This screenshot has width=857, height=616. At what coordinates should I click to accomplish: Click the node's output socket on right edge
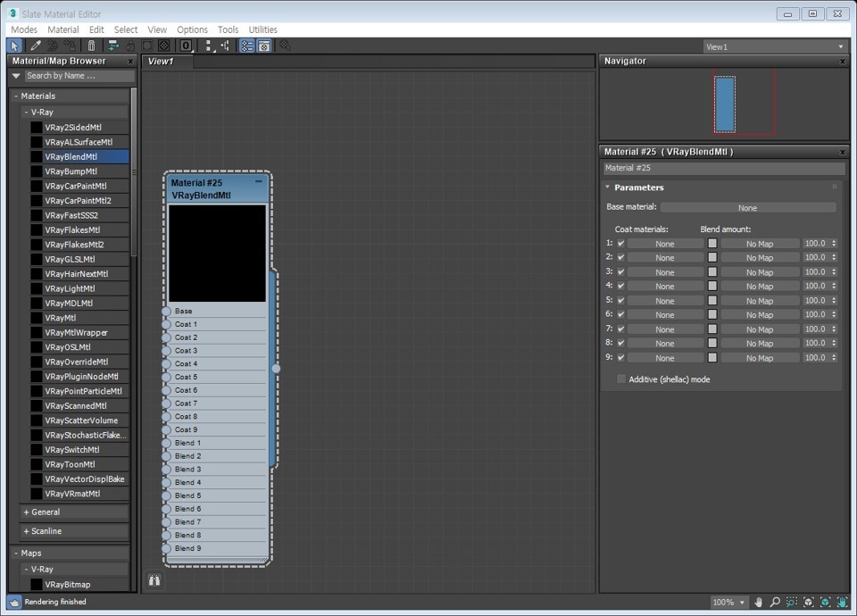(276, 369)
